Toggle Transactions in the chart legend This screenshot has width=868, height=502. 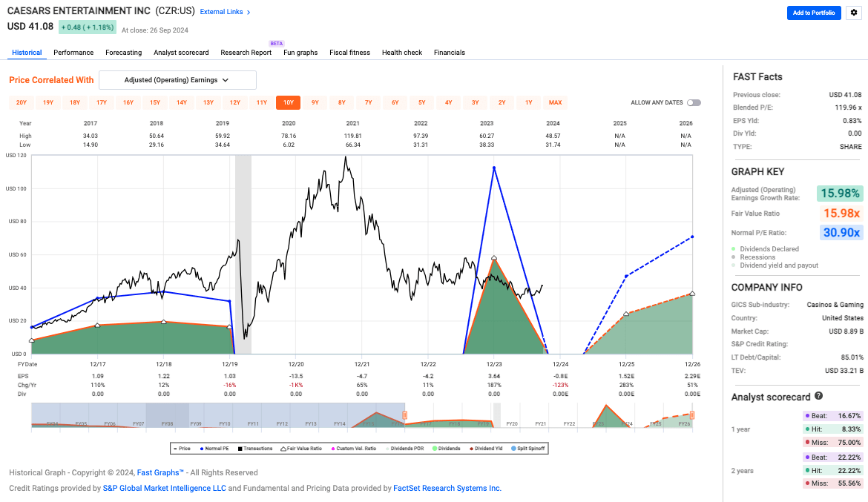click(255, 449)
